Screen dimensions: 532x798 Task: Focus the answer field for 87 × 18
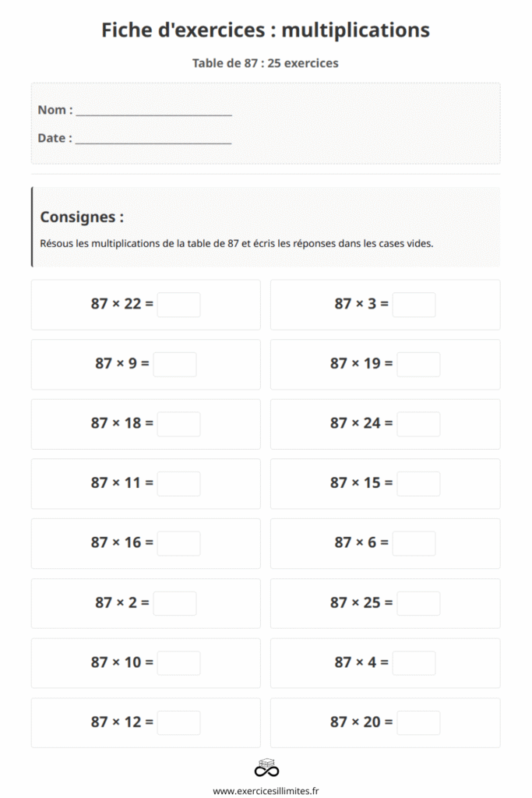[x=178, y=424]
